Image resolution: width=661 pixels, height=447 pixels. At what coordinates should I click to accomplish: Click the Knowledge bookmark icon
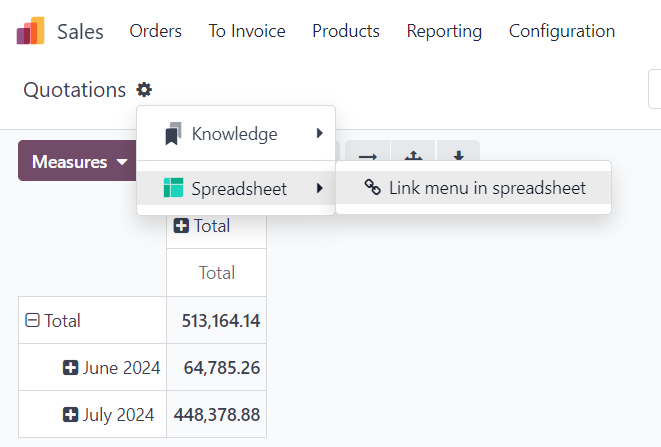[x=173, y=133]
